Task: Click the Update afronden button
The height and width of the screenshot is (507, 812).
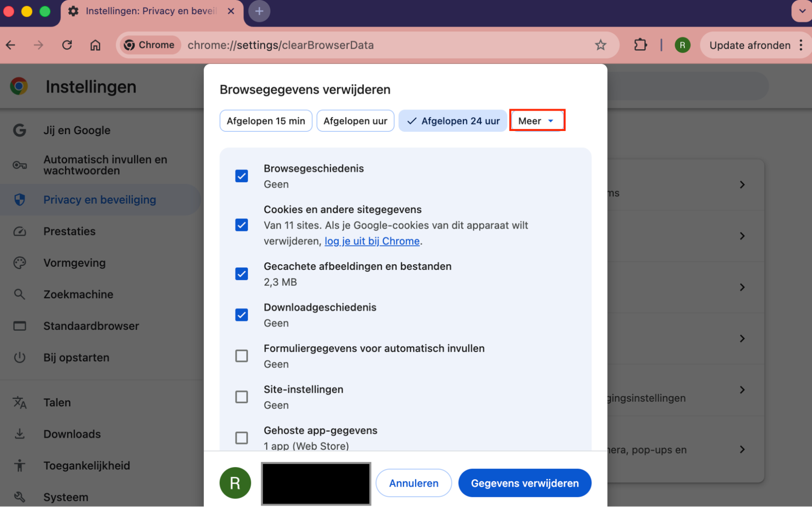Action: (x=750, y=45)
